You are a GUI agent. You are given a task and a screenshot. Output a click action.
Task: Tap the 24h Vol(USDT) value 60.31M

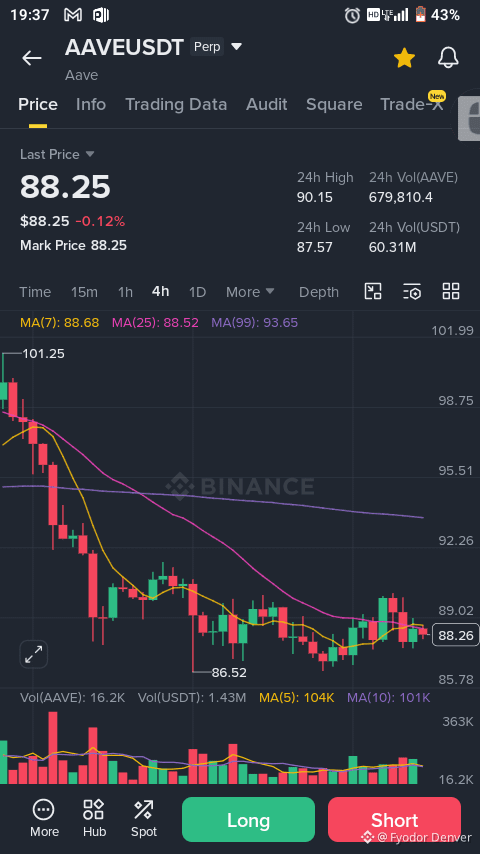pos(392,248)
